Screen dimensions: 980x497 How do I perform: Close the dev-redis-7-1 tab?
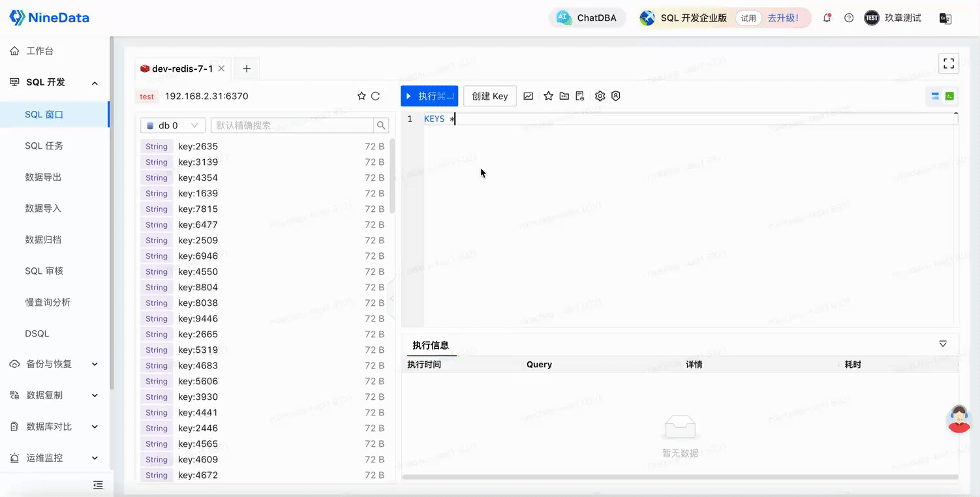pos(222,68)
